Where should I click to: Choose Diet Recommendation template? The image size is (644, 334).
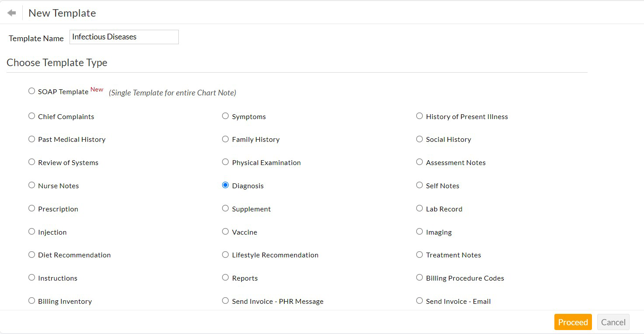pos(31,254)
